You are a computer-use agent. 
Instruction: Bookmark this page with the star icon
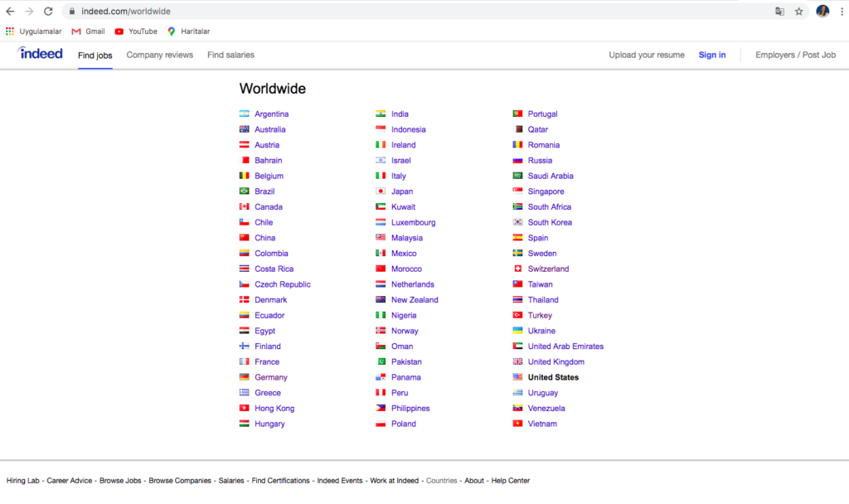(x=798, y=12)
